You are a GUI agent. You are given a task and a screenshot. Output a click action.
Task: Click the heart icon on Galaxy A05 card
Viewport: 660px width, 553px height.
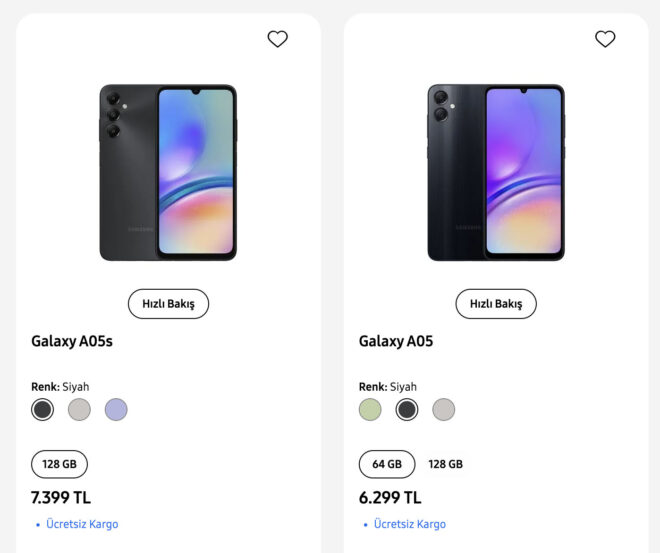(605, 39)
